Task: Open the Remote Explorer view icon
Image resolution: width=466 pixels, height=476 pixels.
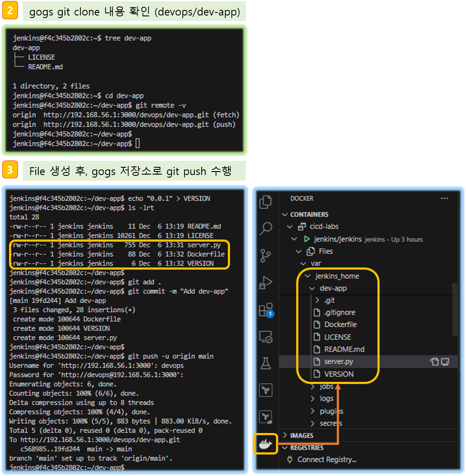Action: [266, 337]
